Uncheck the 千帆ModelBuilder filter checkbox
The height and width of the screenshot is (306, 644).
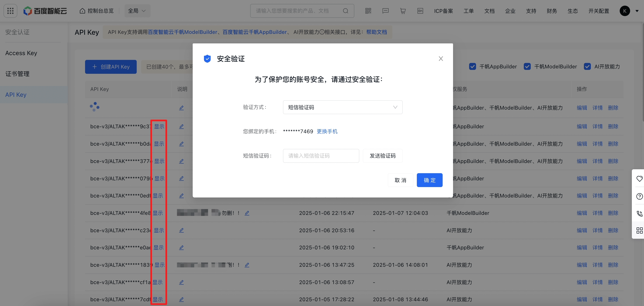527,66
